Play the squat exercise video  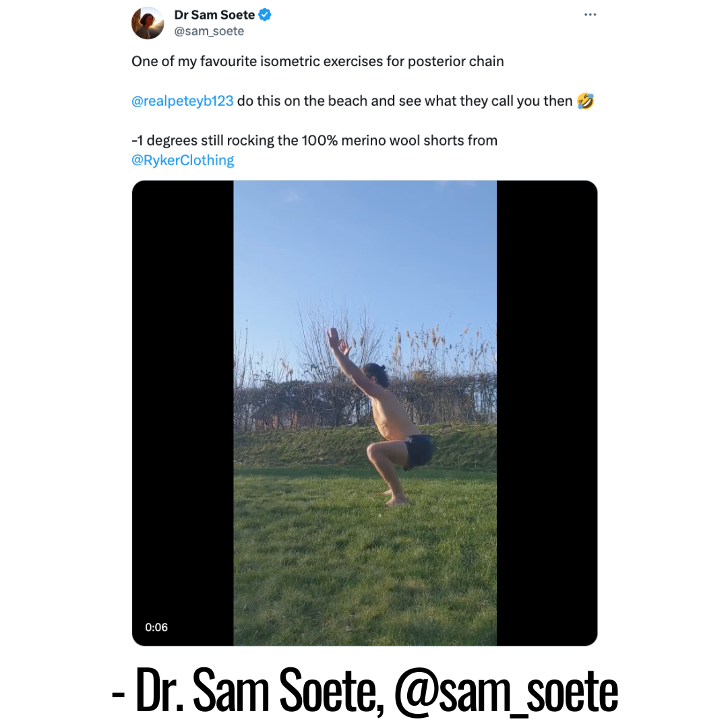point(365,413)
